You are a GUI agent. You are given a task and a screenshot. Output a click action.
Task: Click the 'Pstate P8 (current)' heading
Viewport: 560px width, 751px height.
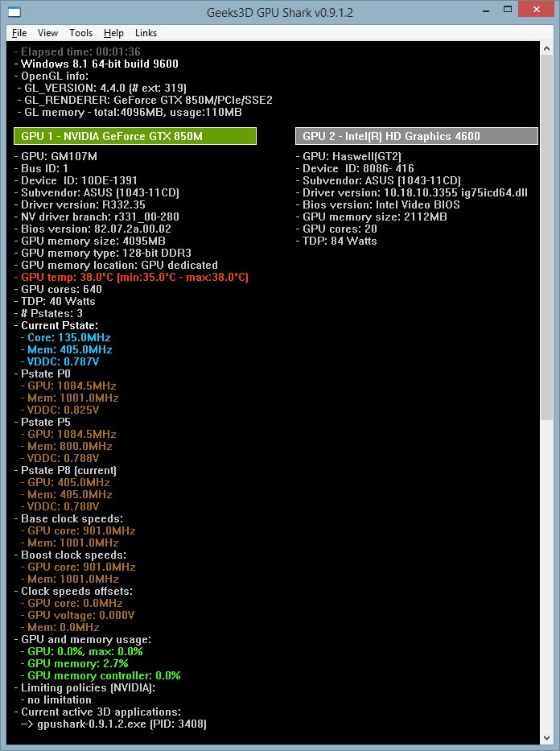[65, 470]
